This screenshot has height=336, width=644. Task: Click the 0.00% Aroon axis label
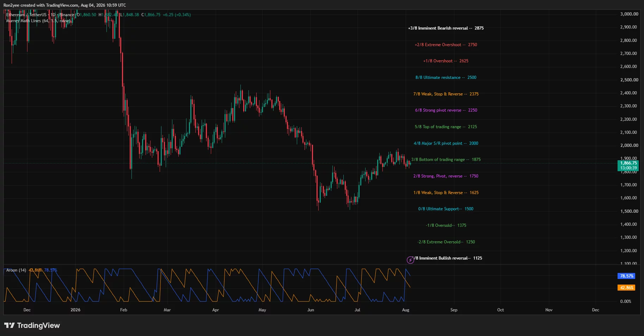click(626, 301)
